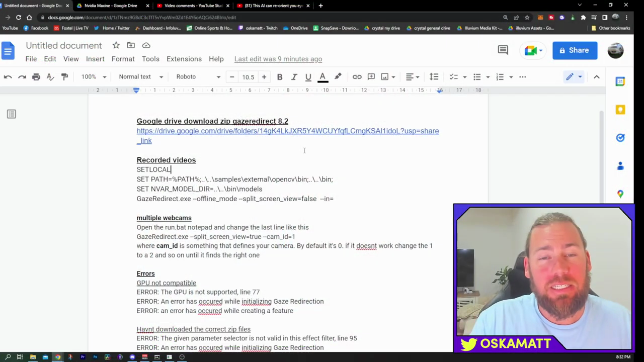Open the Facebook bookmark

[x=36, y=28]
